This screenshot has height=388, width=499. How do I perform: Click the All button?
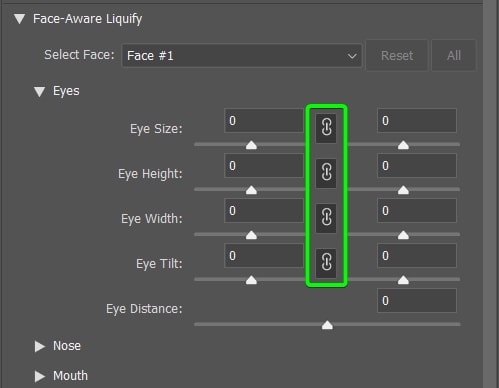pyautogui.click(x=454, y=56)
